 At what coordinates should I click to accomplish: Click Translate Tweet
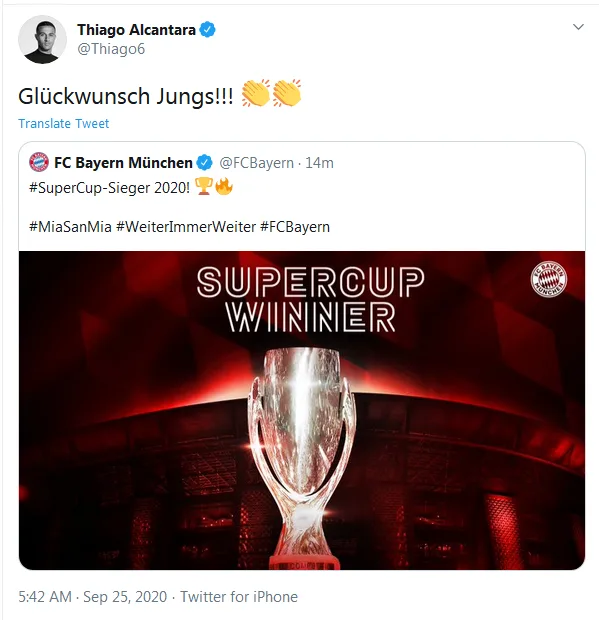(x=64, y=123)
